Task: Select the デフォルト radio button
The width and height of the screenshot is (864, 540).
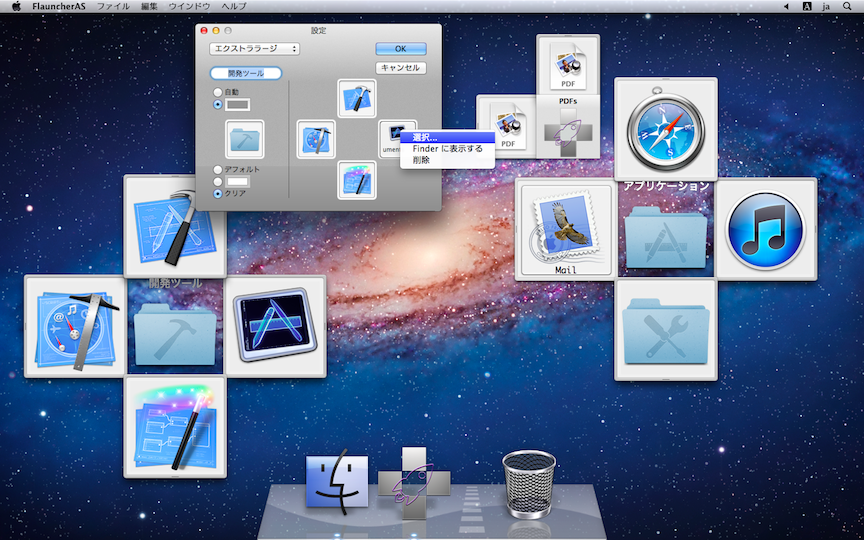Action: point(218,170)
